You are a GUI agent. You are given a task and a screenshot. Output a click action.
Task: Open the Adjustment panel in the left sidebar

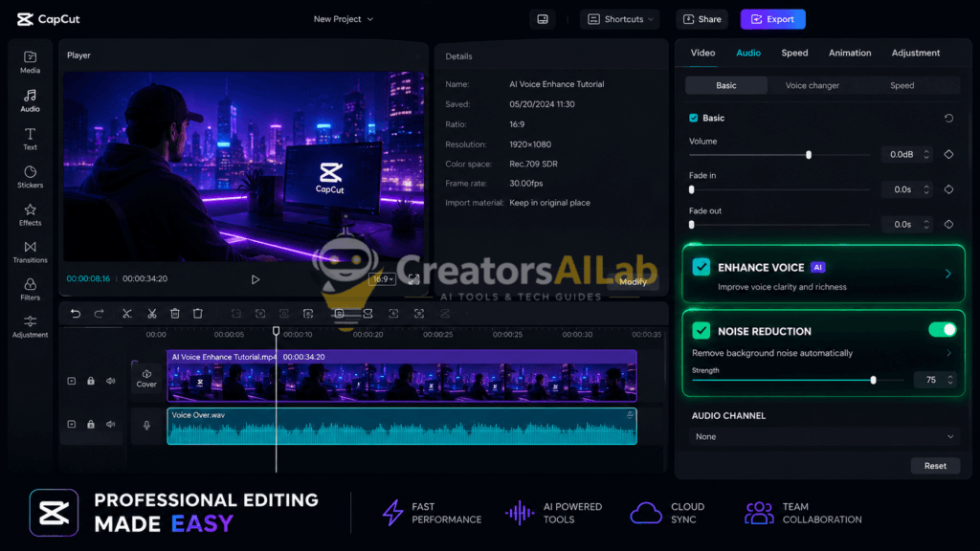click(30, 327)
